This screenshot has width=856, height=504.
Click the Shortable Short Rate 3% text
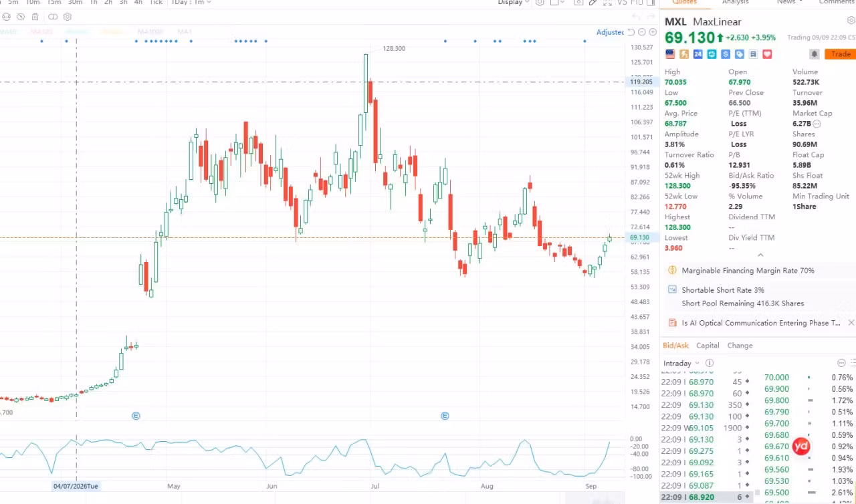point(723,290)
